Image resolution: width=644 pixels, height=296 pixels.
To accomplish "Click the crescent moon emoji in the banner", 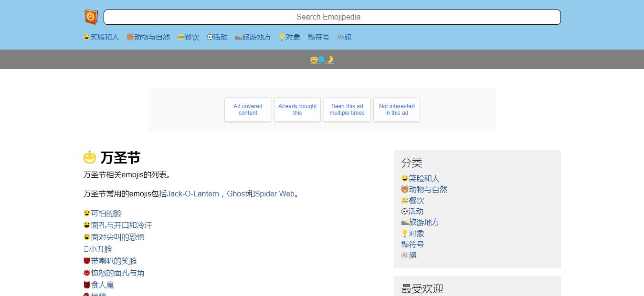I will click(x=329, y=59).
